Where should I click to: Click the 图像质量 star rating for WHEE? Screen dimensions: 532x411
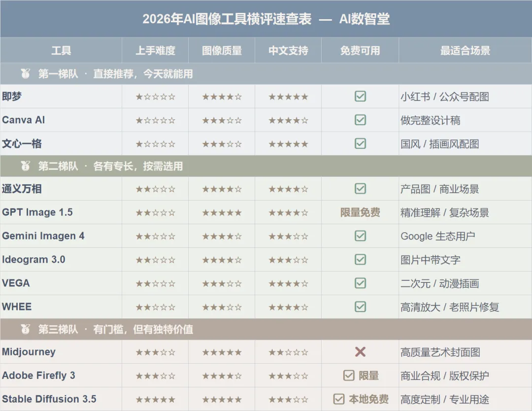click(222, 307)
